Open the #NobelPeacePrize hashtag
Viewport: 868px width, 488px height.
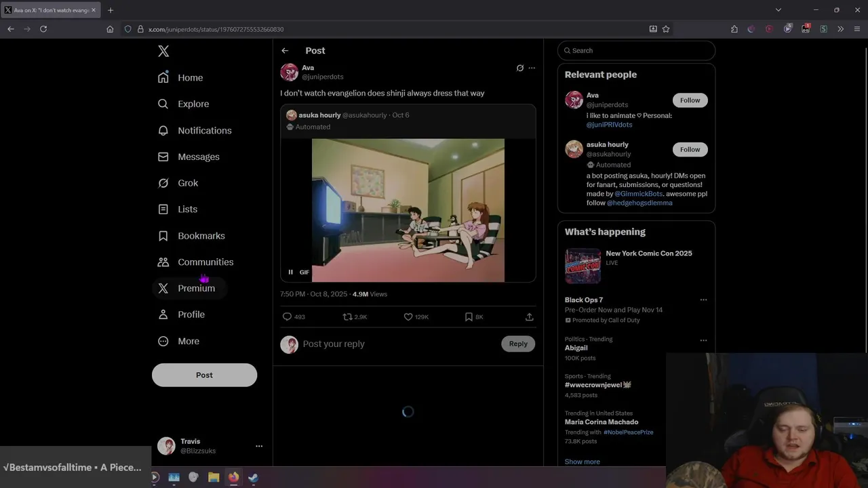pos(628,432)
